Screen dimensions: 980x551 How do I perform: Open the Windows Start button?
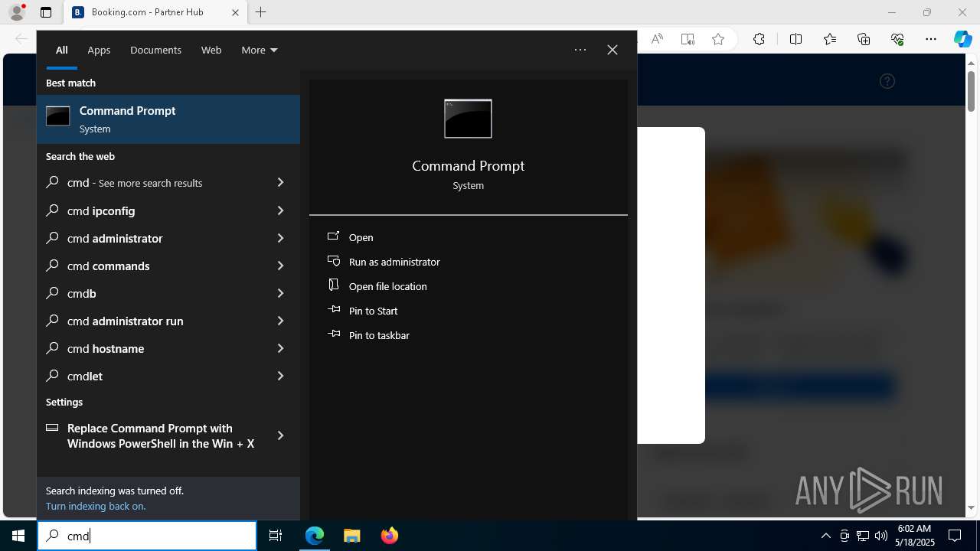pos(18,536)
